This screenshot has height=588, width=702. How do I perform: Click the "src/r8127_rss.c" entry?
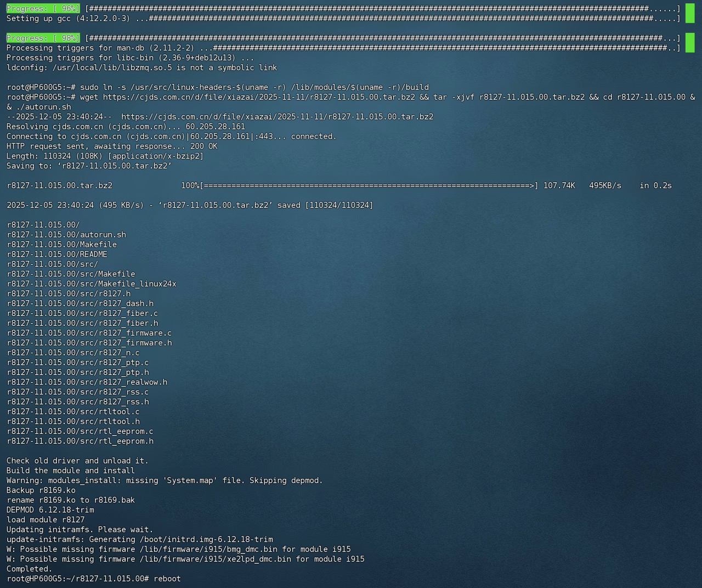[78, 392]
